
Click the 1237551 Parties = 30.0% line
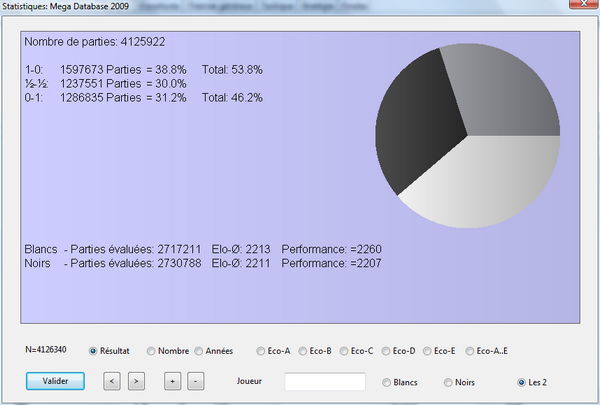point(123,83)
